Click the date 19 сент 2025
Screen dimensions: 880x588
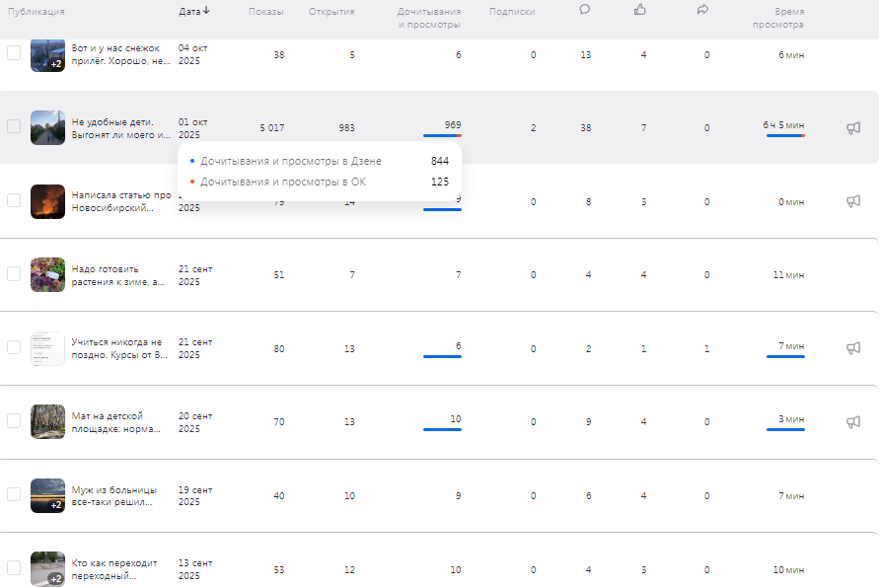click(x=195, y=496)
